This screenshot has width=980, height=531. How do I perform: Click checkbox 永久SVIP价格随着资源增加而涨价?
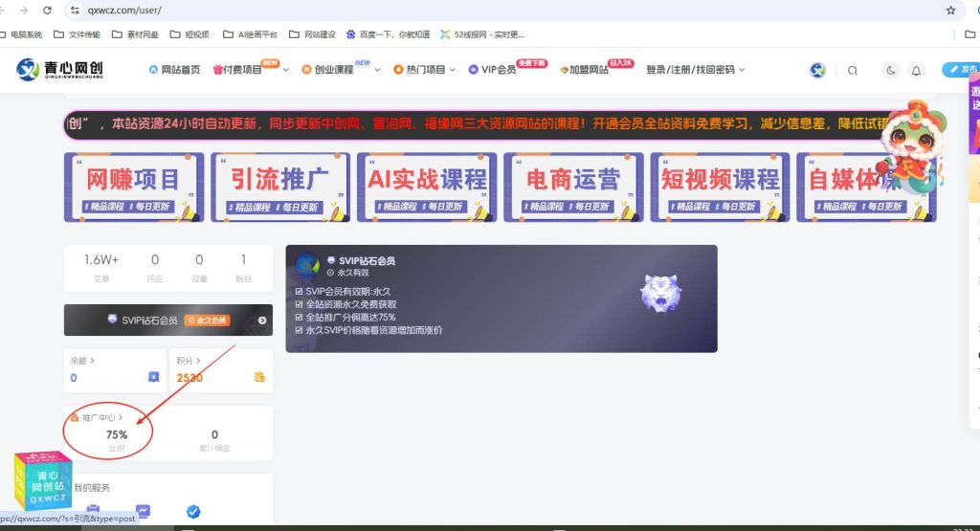(x=299, y=330)
